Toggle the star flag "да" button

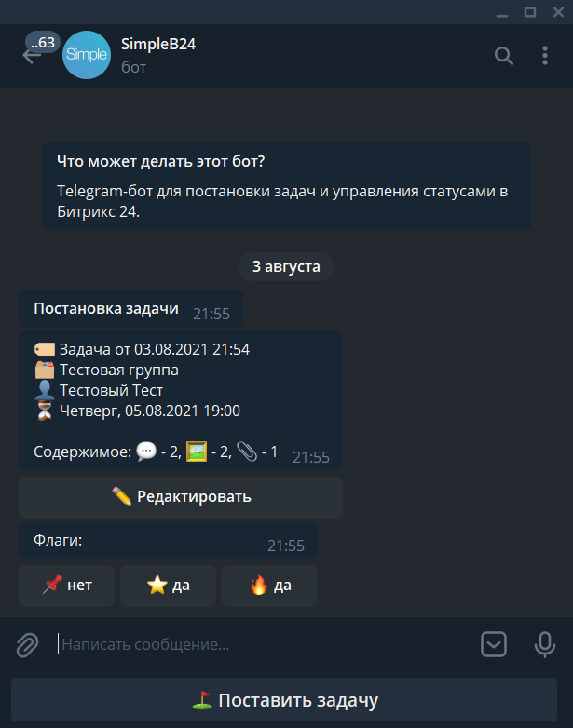(169, 586)
